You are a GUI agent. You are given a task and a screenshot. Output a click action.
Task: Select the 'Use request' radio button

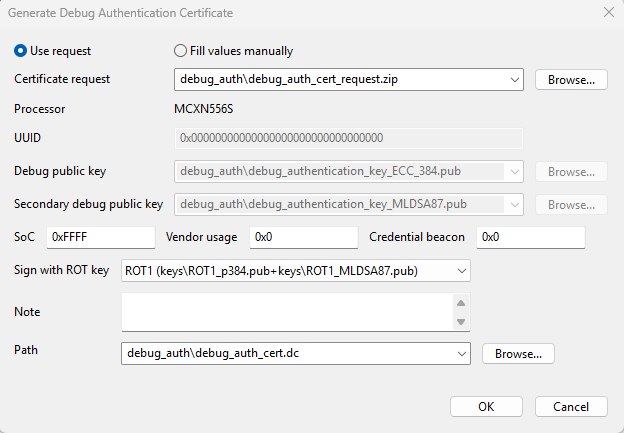pos(21,51)
